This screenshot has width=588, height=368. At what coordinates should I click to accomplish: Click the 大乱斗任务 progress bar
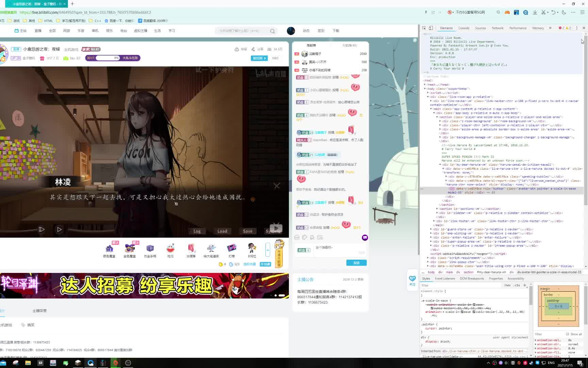113,58
